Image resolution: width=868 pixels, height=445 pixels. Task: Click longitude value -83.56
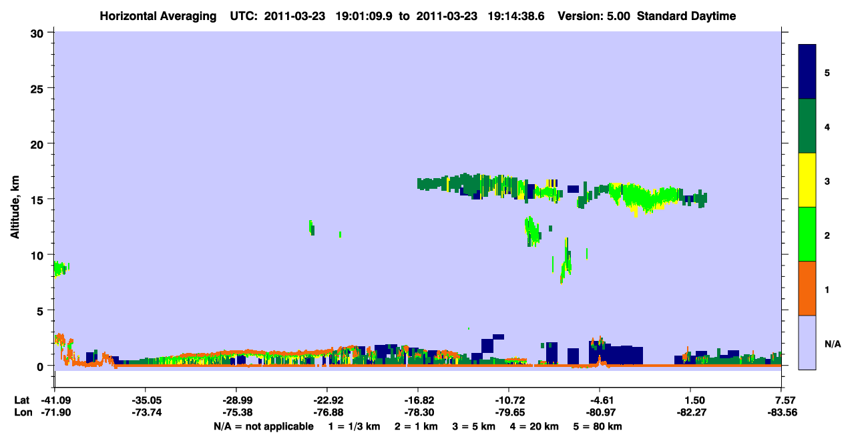(781, 412)
